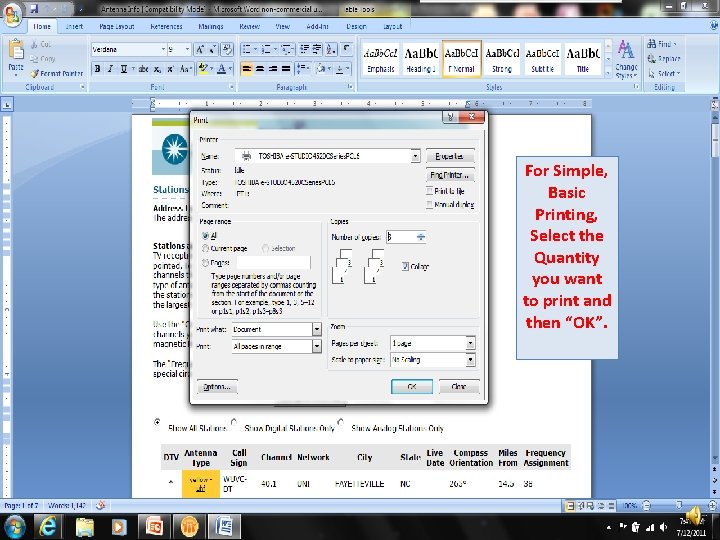The height and width of the screenshot is (540, 720).
Task: Select the All page range radio button
Action: coord(205,236)
